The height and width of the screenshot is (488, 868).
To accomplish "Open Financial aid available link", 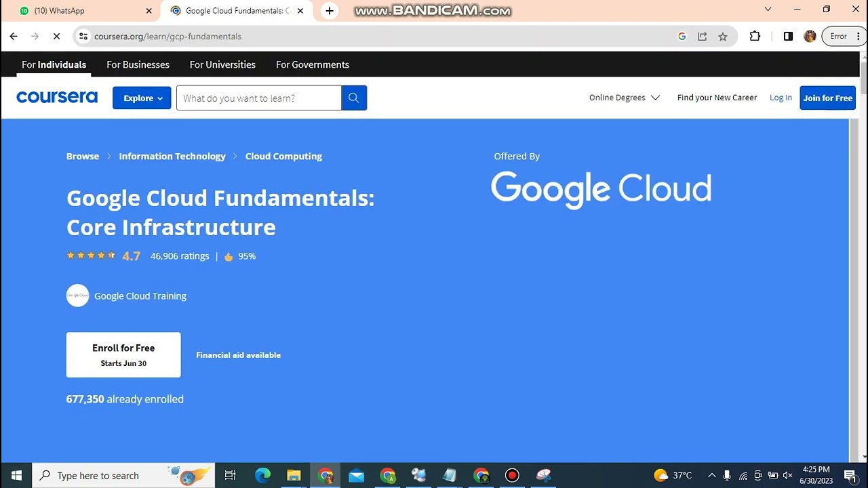I will (238, 355).
